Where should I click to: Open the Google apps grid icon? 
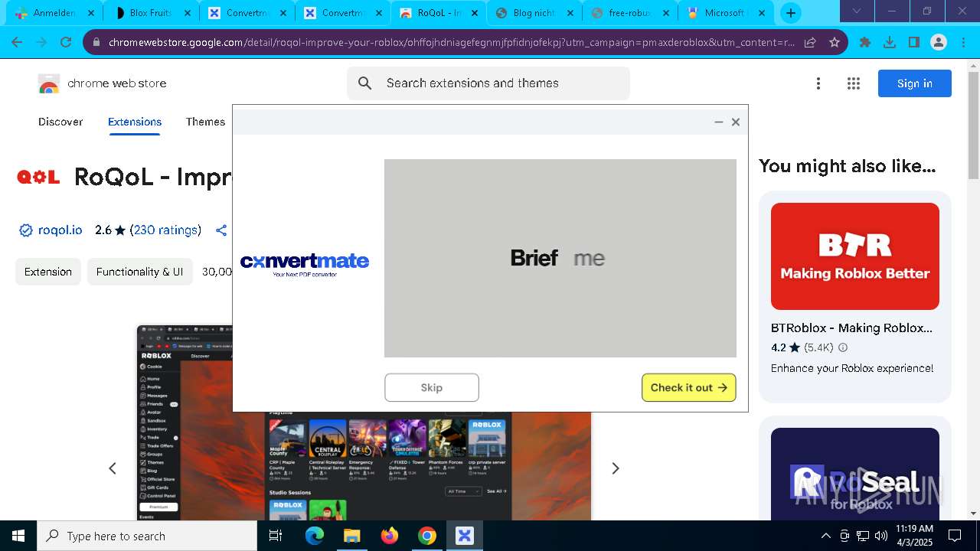pyautogui.click(x=854, y=83)
